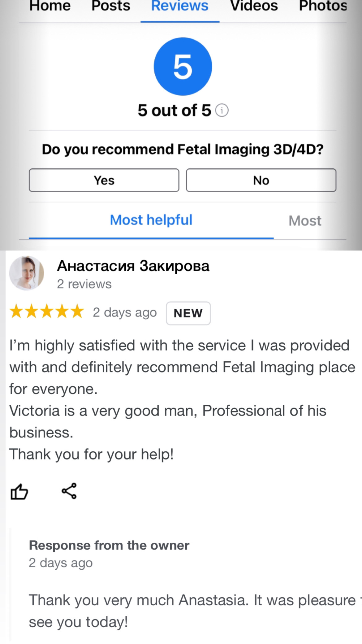Switch to the Videos tab

click(254, 6)
